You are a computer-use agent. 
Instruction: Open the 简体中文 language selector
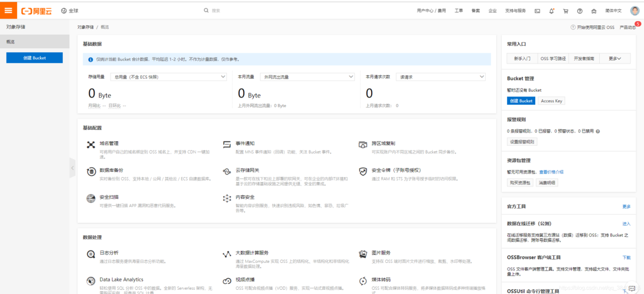coord(613,11)
